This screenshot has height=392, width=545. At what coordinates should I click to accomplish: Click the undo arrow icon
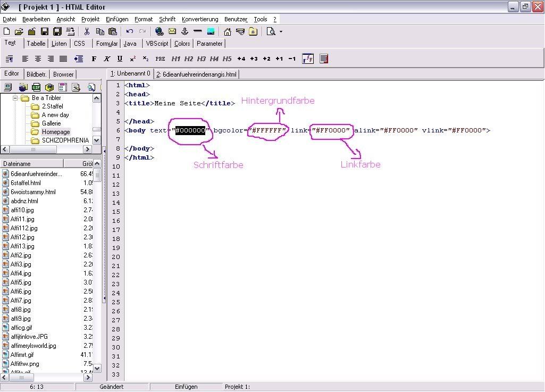coord(130,32)
